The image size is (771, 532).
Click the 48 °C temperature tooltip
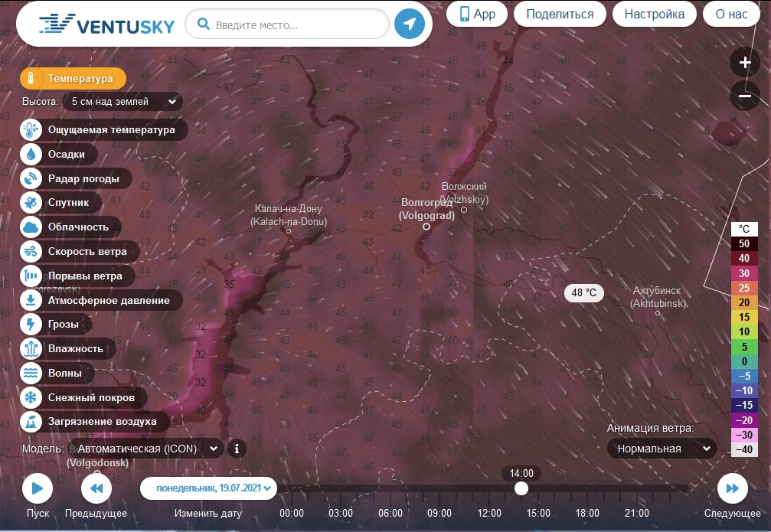583,292
